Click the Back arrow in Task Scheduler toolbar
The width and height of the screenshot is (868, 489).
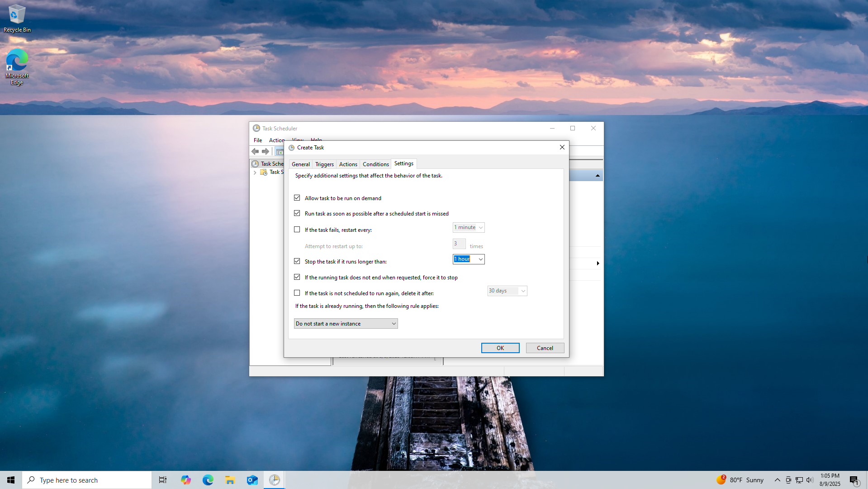point(255,151)
